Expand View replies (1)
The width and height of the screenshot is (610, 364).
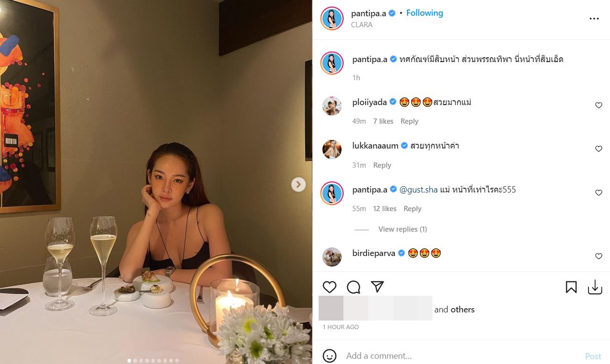[x=402, y=229]
